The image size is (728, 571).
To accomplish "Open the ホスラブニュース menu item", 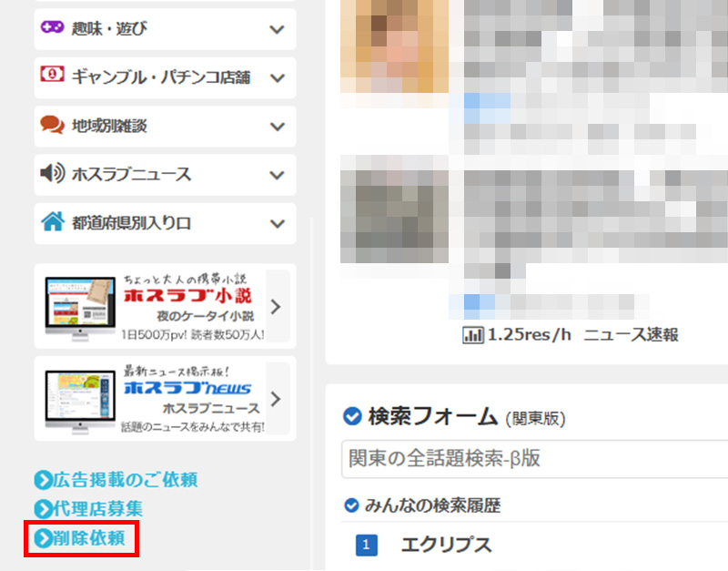I will [x=131, y=174].
